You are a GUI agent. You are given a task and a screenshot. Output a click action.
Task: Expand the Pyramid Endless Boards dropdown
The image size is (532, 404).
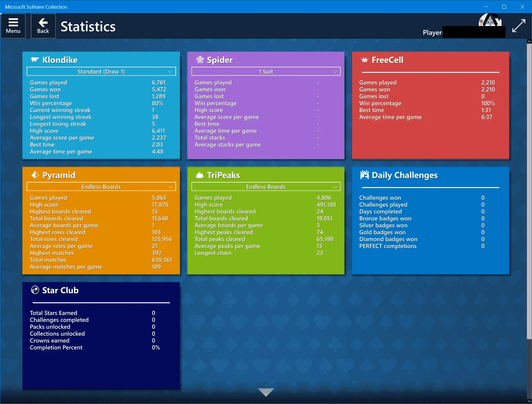pyautogui.click(x=101, y=187)
